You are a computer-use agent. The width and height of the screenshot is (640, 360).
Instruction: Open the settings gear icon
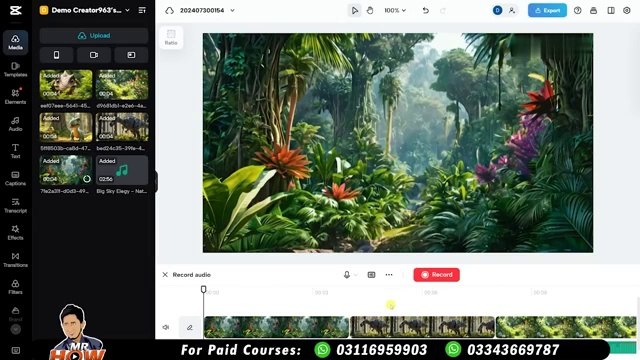[627, 11]
